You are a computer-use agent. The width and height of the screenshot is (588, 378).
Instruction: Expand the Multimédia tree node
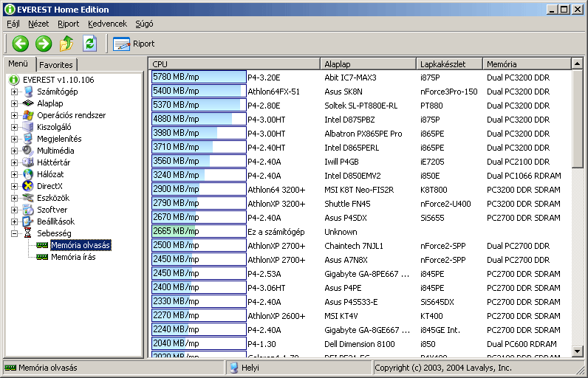point(14,151)
